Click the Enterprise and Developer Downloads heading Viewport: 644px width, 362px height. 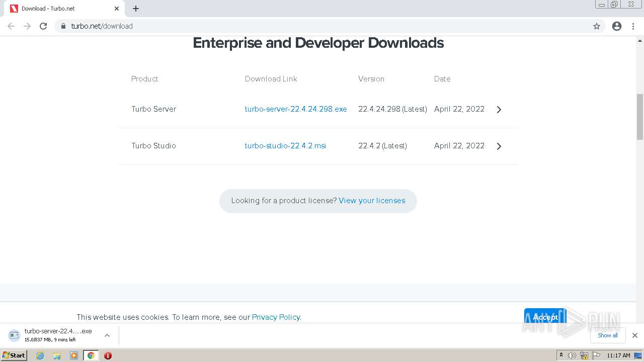(x=318, y=43)
